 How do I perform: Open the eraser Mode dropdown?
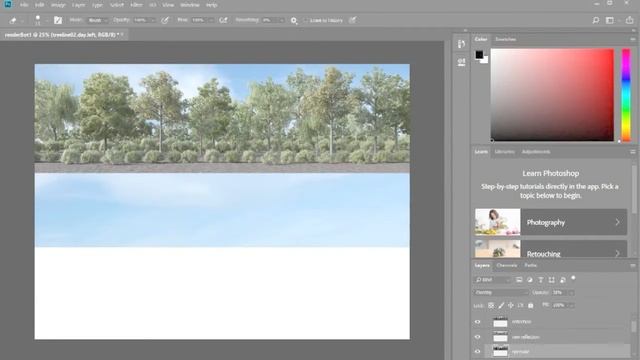click(x=98, y=20)
